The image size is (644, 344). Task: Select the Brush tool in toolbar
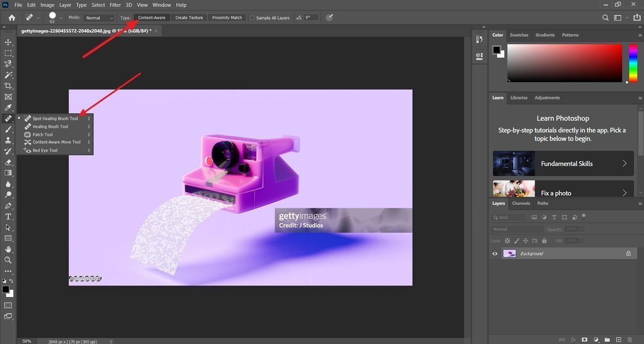click(x=8, y=130)
